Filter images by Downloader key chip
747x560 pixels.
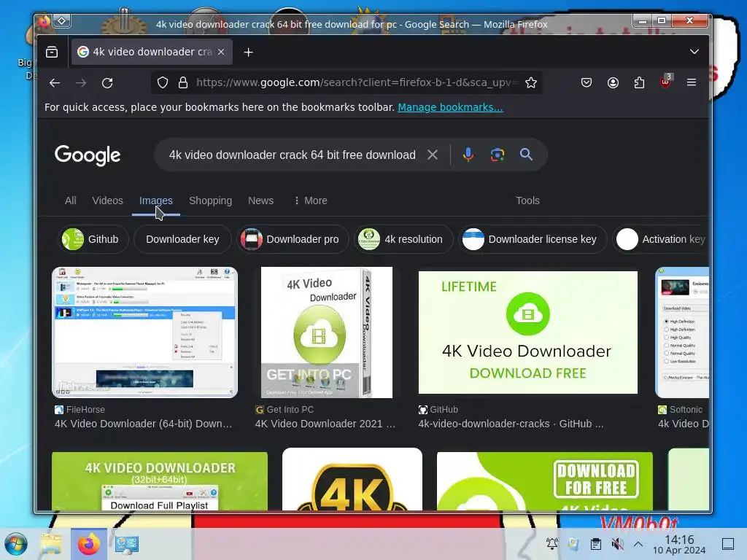tap(182, 239)
